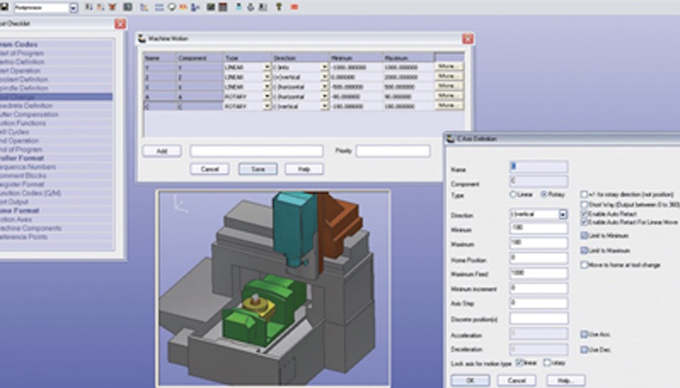Select Sequence Numbers in the checklist
The height and width of the screenshot is (388, 680).
click(28, 167)
